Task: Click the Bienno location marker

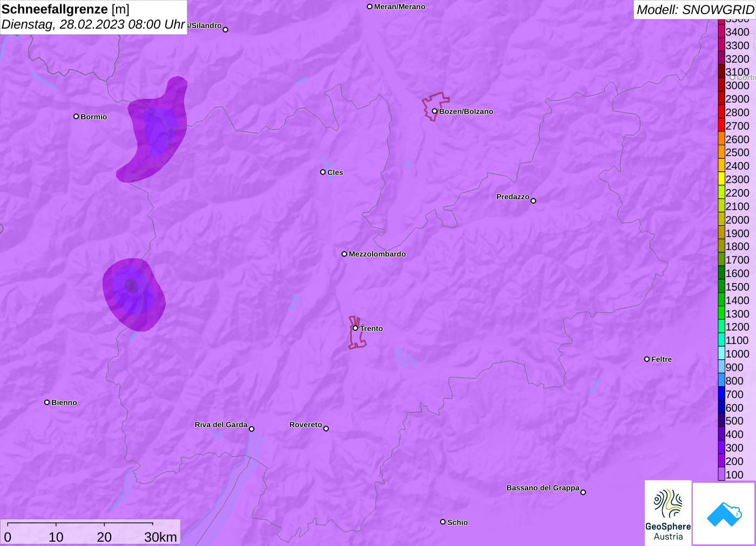Action: point(47,402)
